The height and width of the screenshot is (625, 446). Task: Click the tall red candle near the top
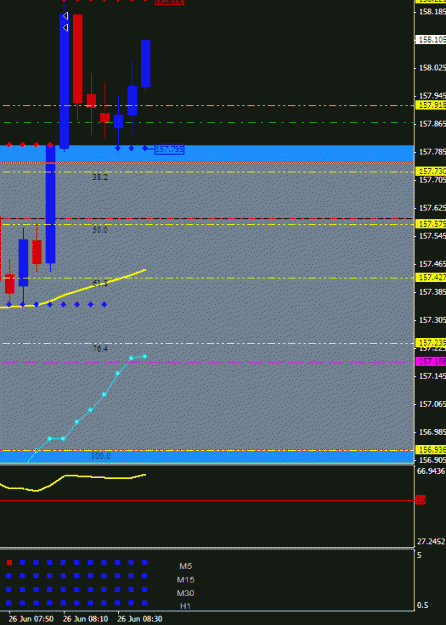coord(78,59)
